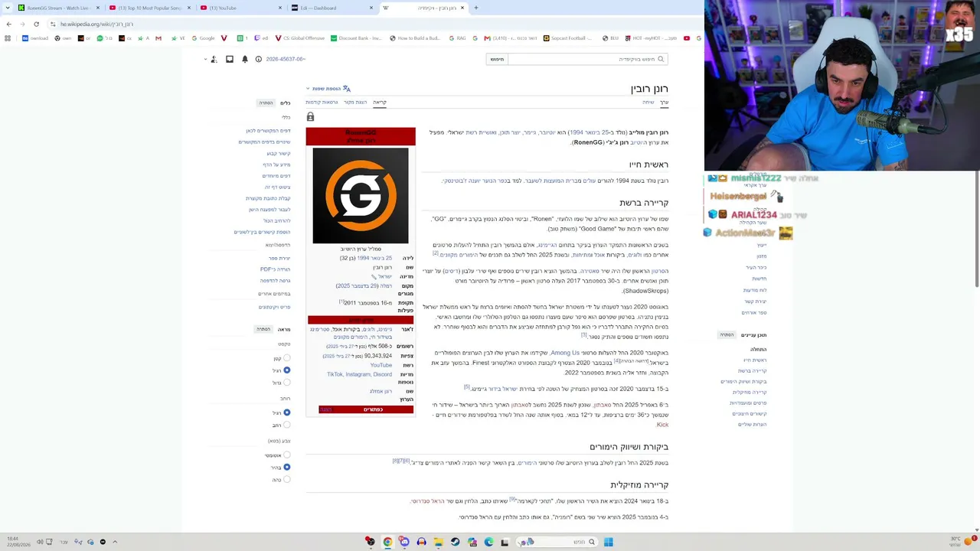Viewport: 980px width, 551px height.
Task: Hide the tools (כלים) sidebar panel
Action: pyautogui.click(x=266, y=103)
